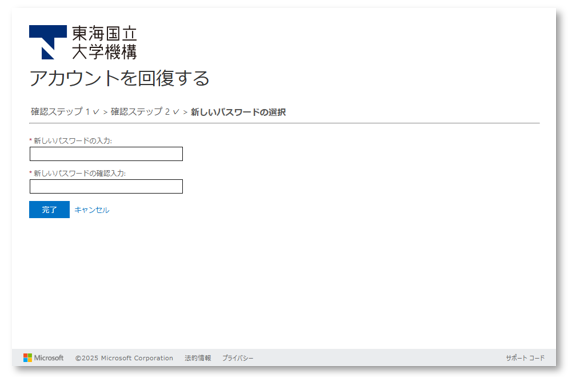The image size is (570, 377).
Task: Click the Microsoft logo in the footer
Action: pos(43,358)
